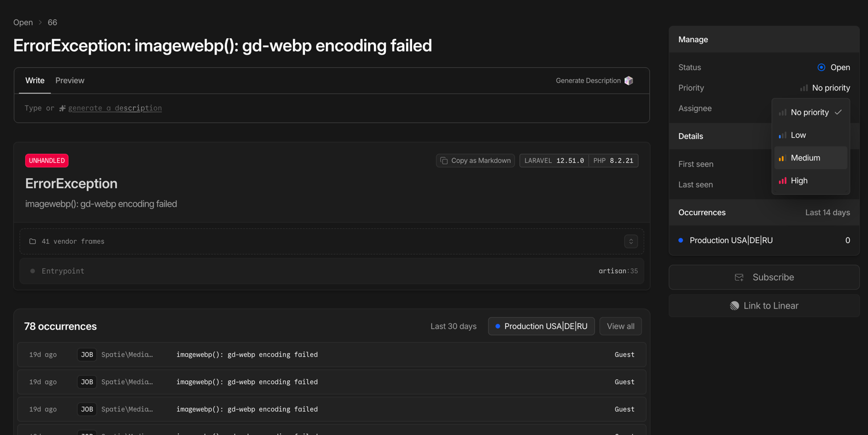This screenshot has height=435, width=868.
Task: Click the Copy as Markdown icon
Action: coord(445,160)
